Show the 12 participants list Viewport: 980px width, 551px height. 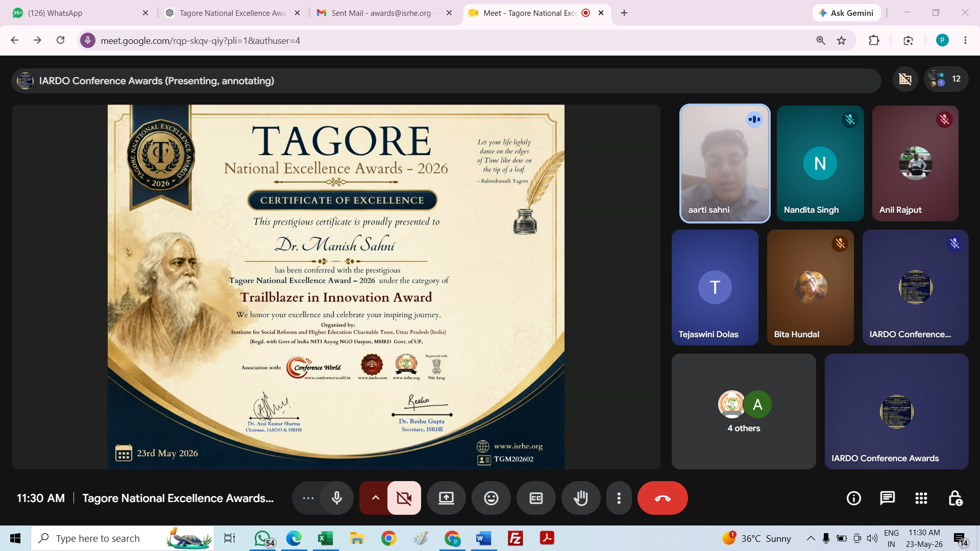pos(946,79)
